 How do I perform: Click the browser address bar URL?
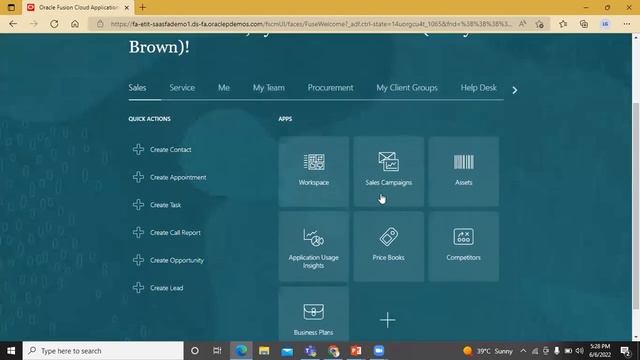click(310, 24)
